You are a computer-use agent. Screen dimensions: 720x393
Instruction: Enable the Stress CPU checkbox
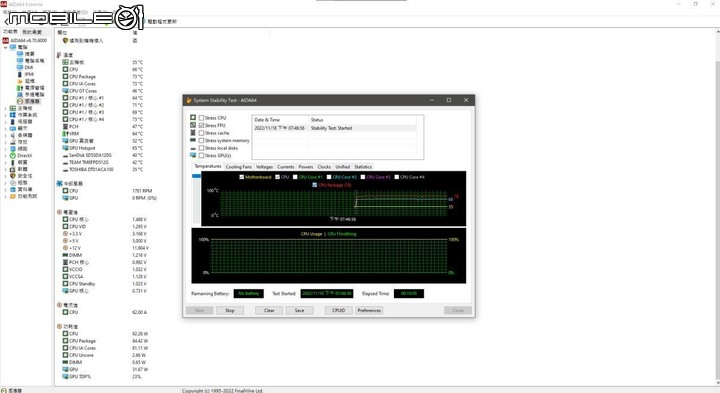pos(201,118)
